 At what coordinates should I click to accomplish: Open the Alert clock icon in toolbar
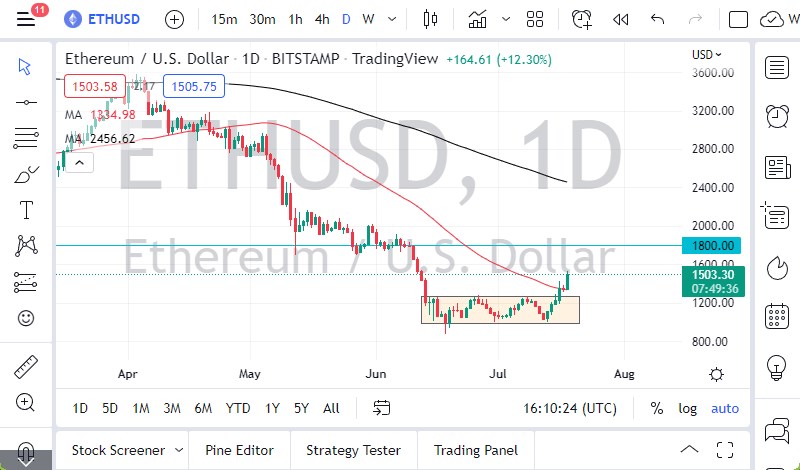581,19
